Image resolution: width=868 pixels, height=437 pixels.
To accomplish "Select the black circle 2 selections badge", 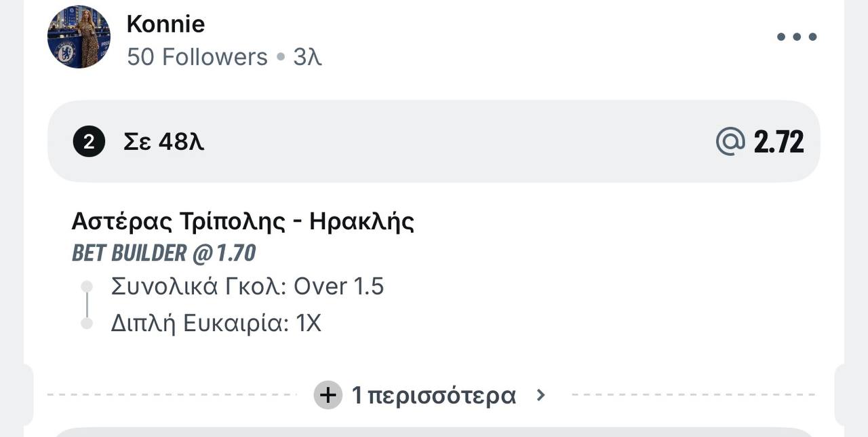I will click(89, 142).
